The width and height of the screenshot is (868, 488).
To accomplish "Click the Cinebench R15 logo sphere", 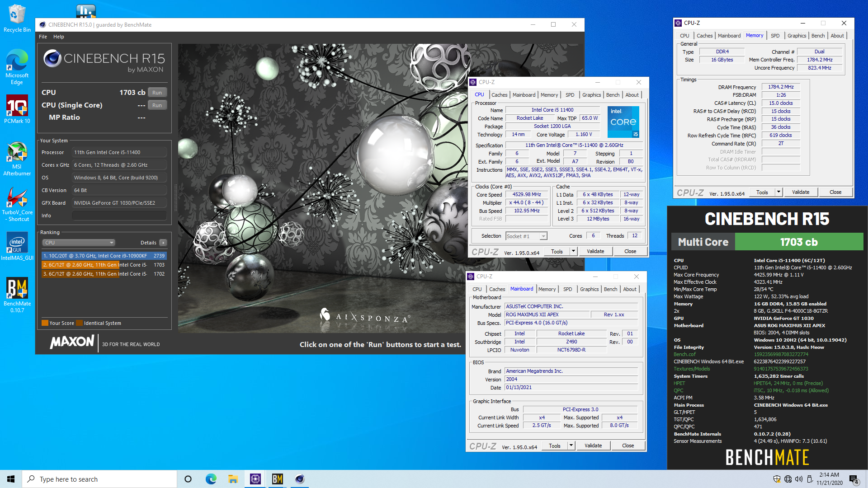I will coord(52,58).
